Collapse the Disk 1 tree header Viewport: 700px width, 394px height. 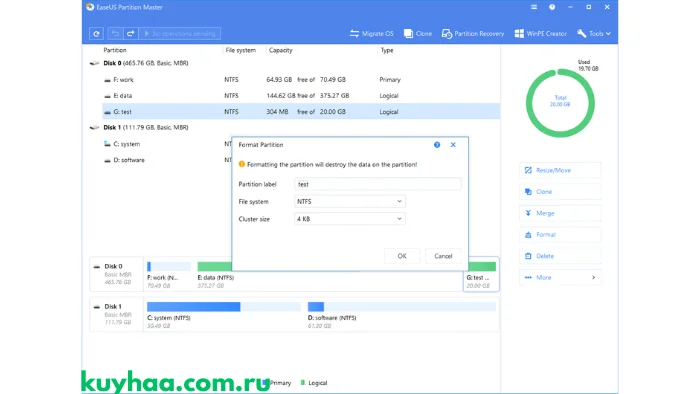point(139,127)
